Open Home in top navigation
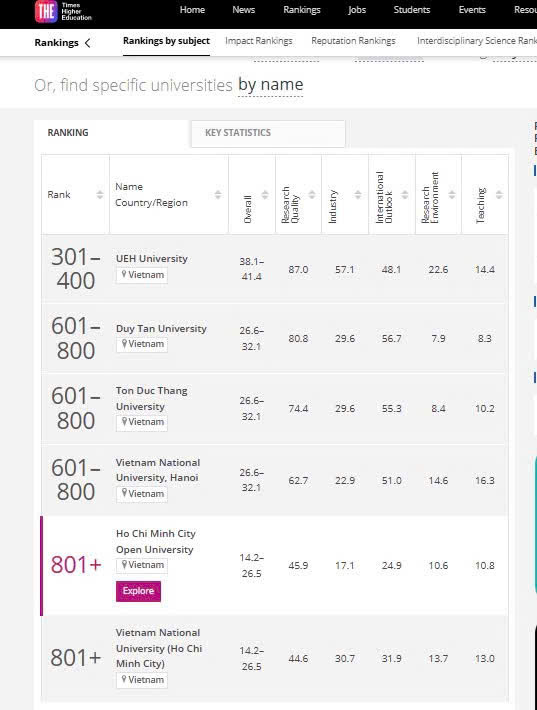The image size is (537, 710). (x=192, y=10)
